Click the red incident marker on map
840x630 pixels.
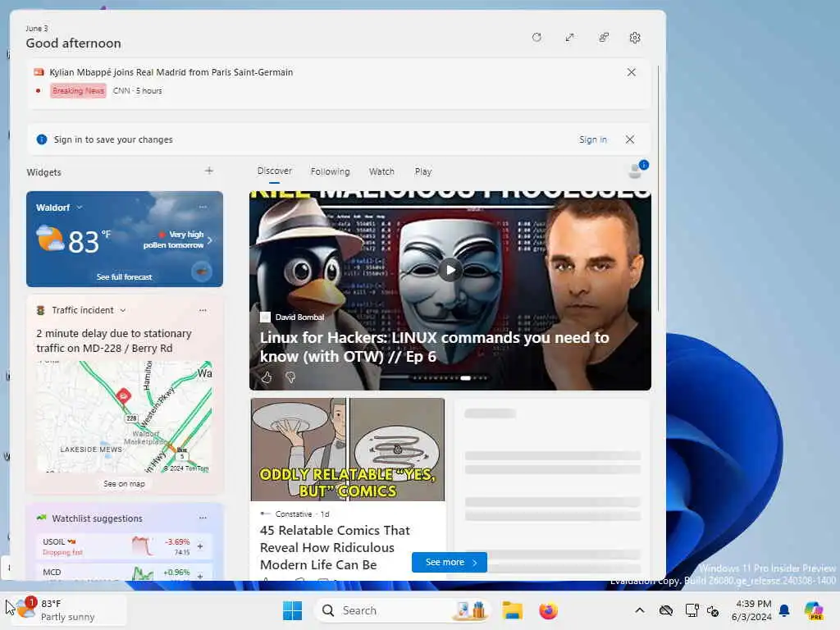124,396
